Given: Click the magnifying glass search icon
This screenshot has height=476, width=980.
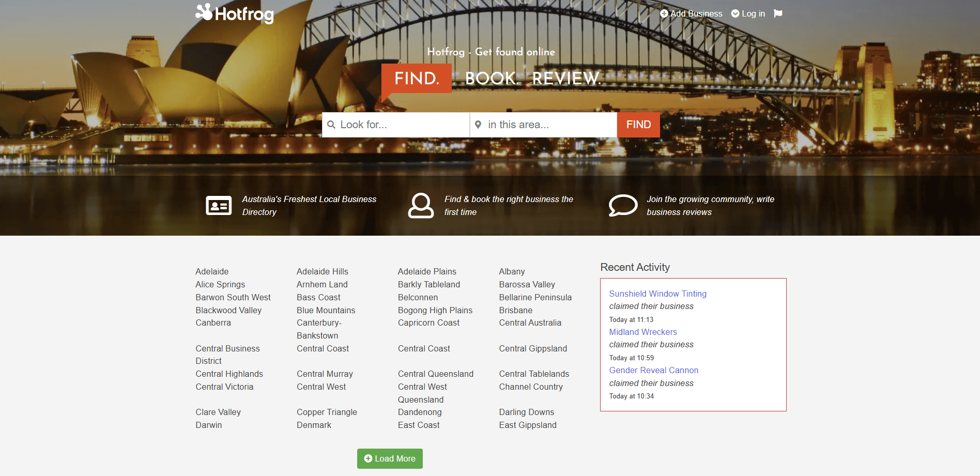Looking at the screenshot, I should coord(331,125).
